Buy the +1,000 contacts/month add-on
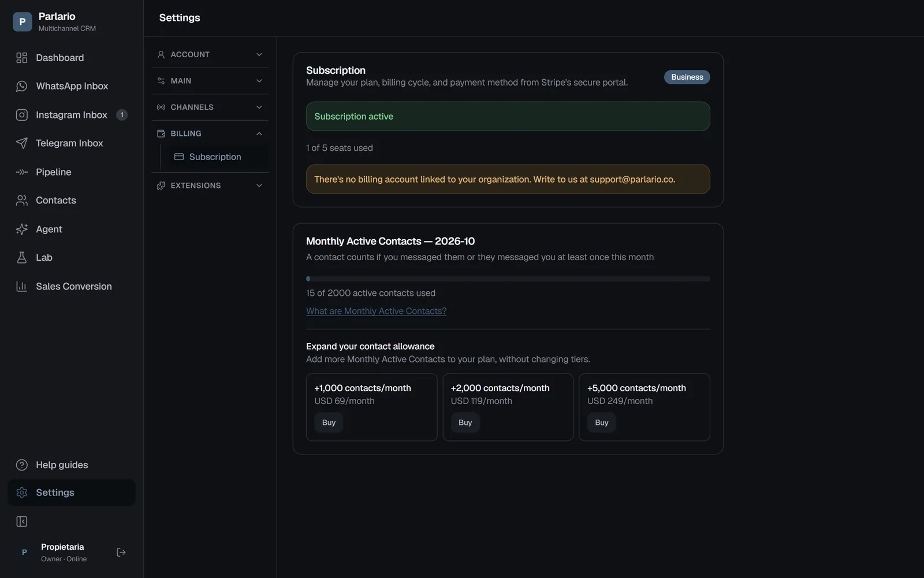 [329, 423]
